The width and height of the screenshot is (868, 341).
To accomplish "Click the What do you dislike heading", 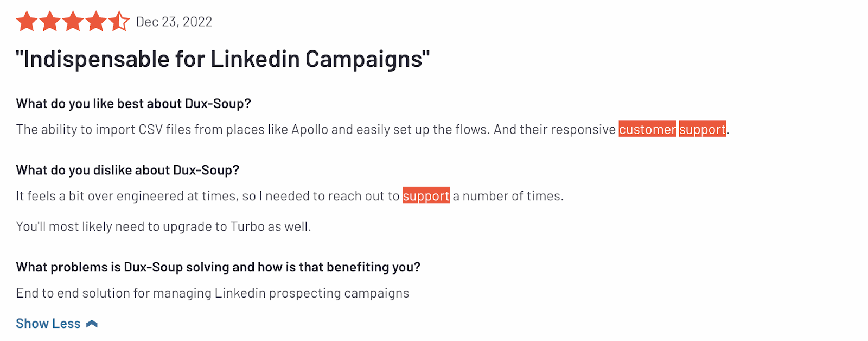I will [x=127, y=170].
